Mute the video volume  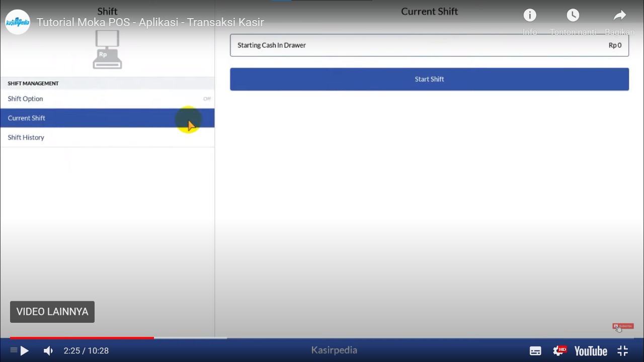[48, 351]
